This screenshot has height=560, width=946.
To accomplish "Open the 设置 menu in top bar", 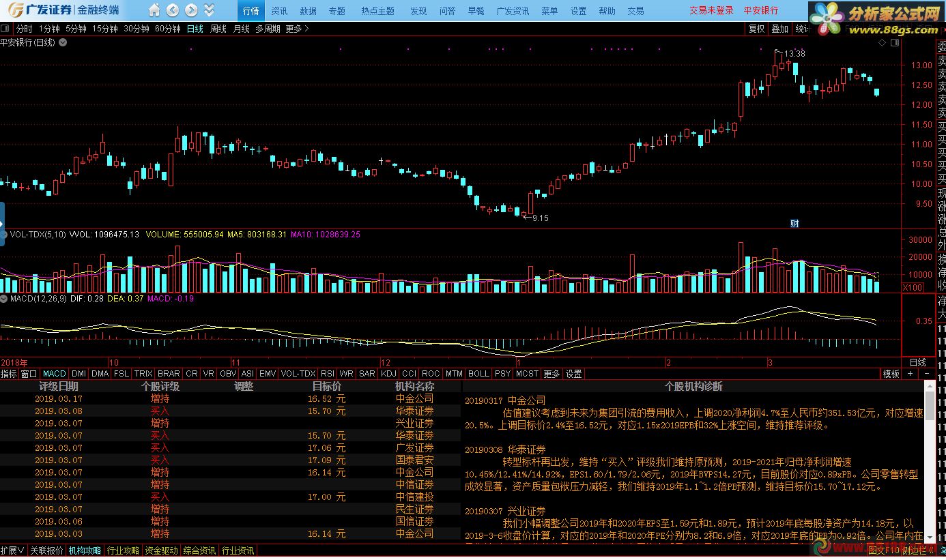I will point(578,11).
